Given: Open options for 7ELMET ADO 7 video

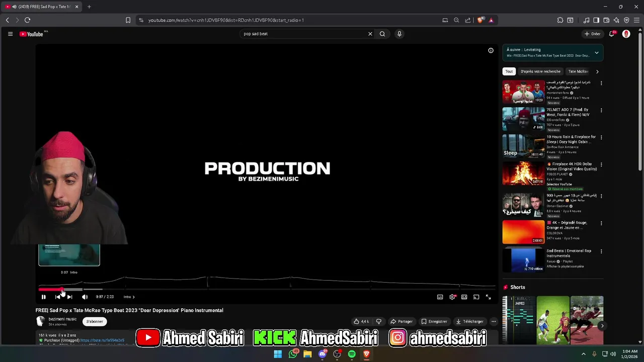Looking at the screenshot, I should point(601,110).
